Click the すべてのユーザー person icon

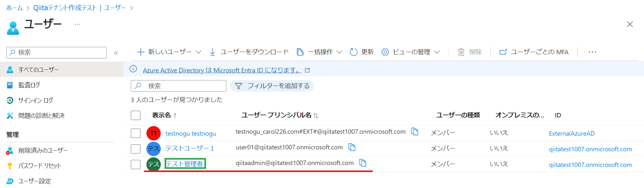tap(10, 69)
